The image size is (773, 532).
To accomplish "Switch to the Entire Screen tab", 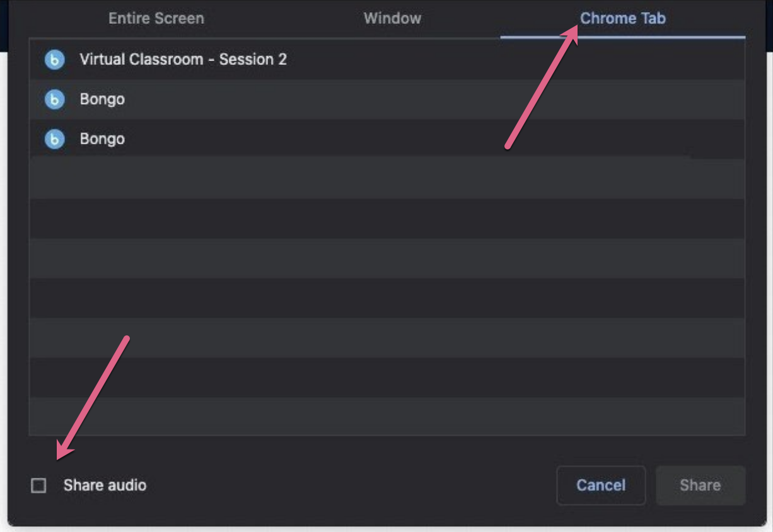I will click(156, 18).
